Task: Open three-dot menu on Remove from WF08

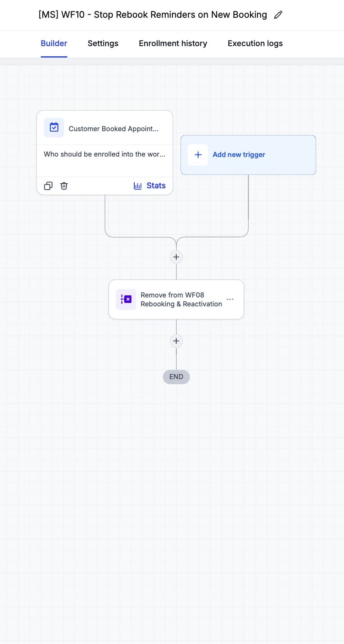Action: click(x=230, y=299)
